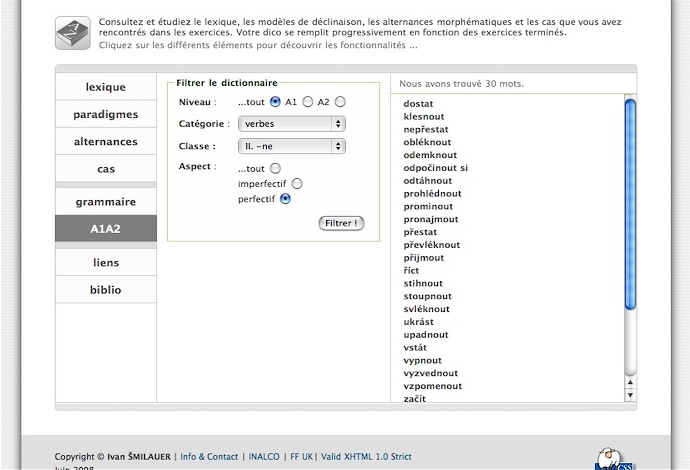Select the word 'stihnout'
The image size is (690, 470).
423,283
